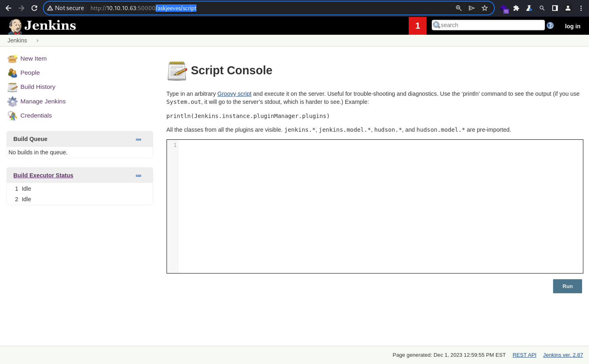Viewport: 589px width, 364px height.
Task: Go back with the browser back arrow
Action: pyautogui.click(x=8, y=8)
